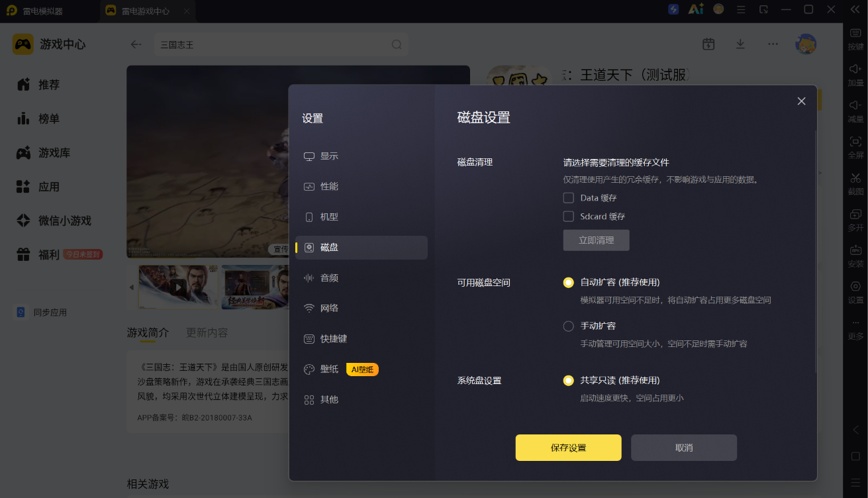Click the thumbnail strip left arrow
Viewport: 868px width, 498px height.
[131, 287]
